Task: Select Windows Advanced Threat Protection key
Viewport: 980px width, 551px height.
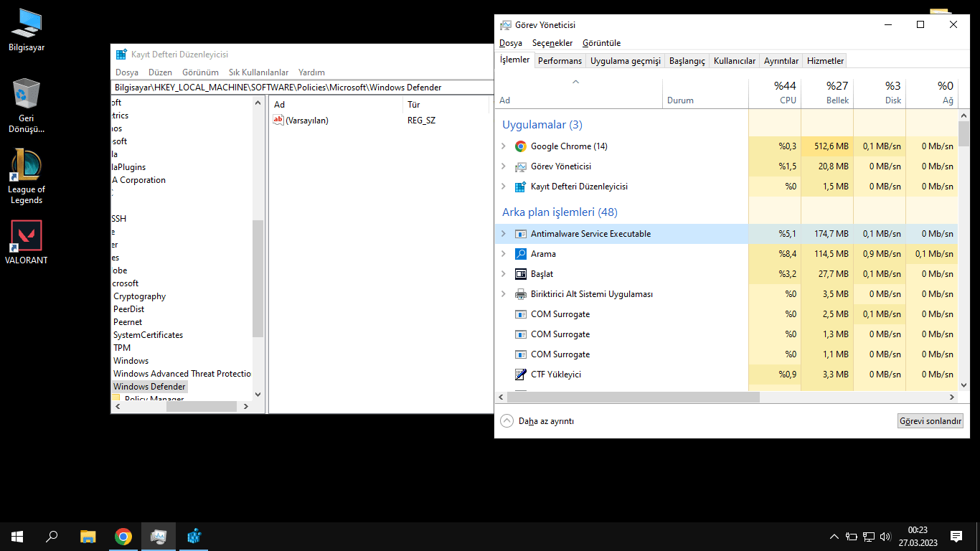Action: (182, 374)
